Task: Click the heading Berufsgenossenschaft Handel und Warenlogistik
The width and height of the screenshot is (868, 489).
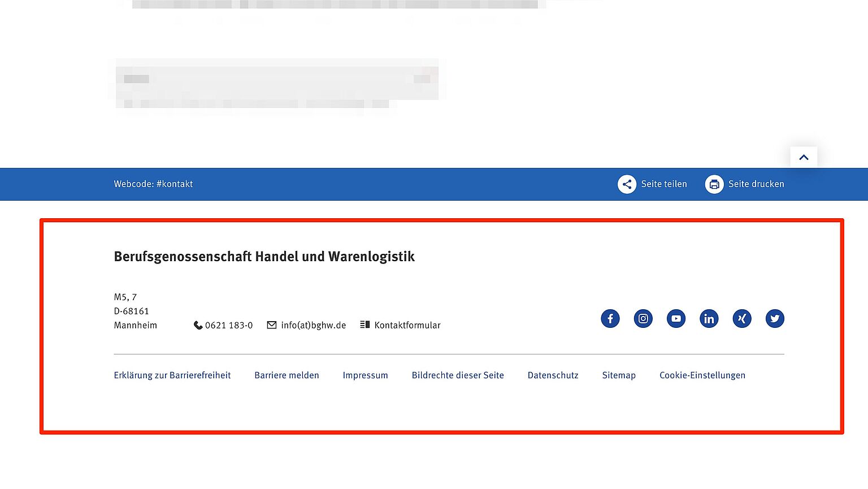Action: 264,257
